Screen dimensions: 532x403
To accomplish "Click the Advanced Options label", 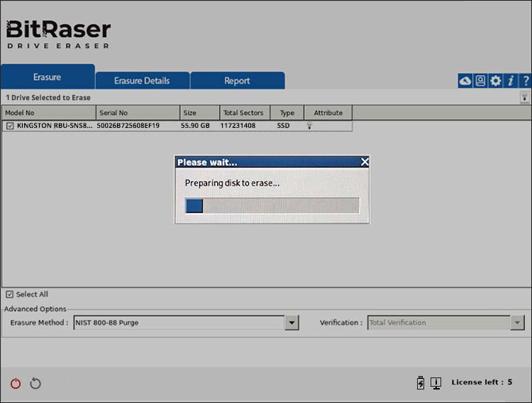I will tap(35, 309).
